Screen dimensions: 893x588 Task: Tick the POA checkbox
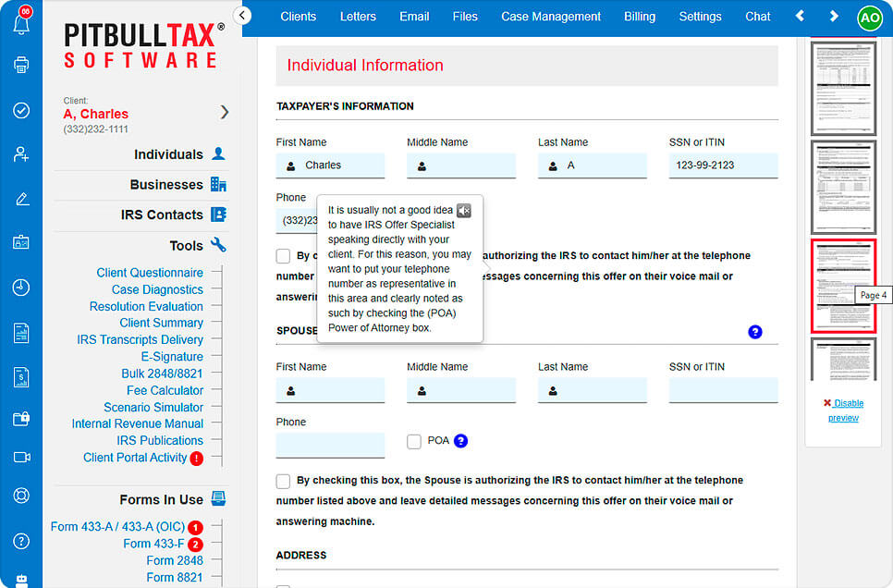click(414, 441)
